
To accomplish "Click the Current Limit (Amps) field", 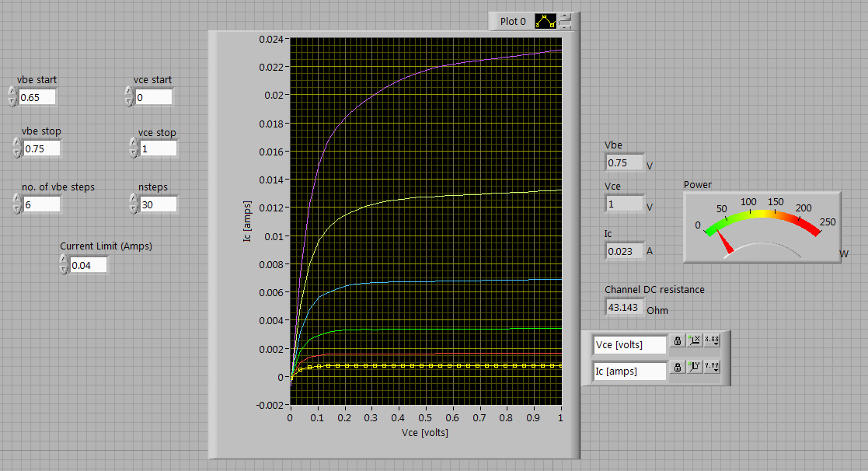I will (89, 266).
